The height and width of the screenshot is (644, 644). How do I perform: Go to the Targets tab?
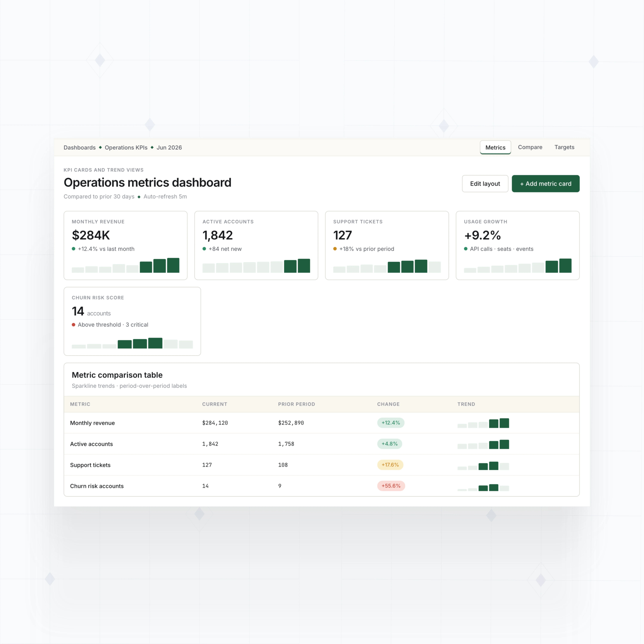pos(564,147)
